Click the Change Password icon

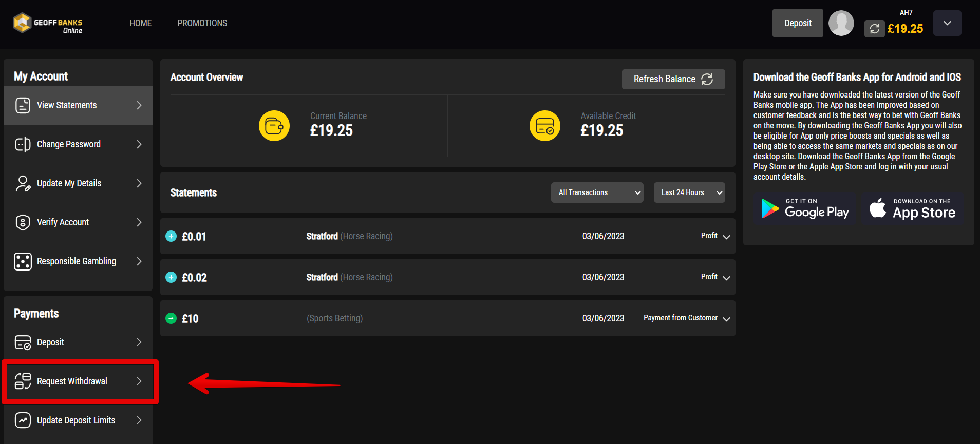click(23, 144)
